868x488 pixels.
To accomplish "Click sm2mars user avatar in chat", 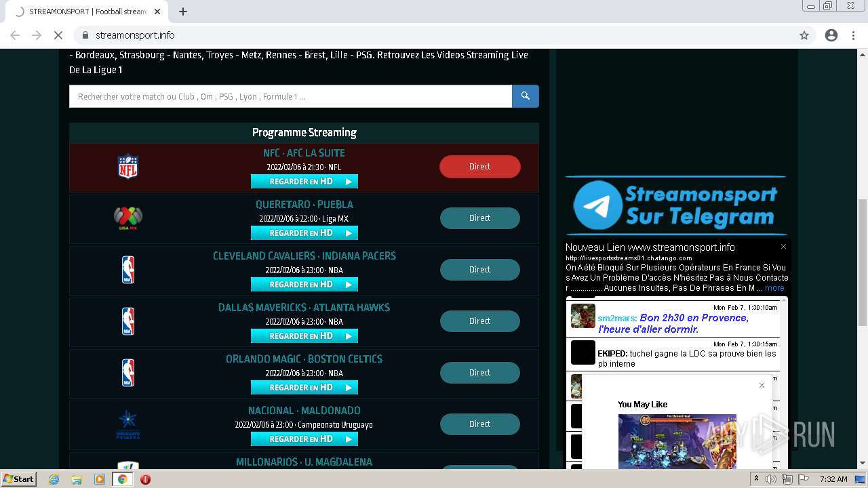I will pos(583,316).
